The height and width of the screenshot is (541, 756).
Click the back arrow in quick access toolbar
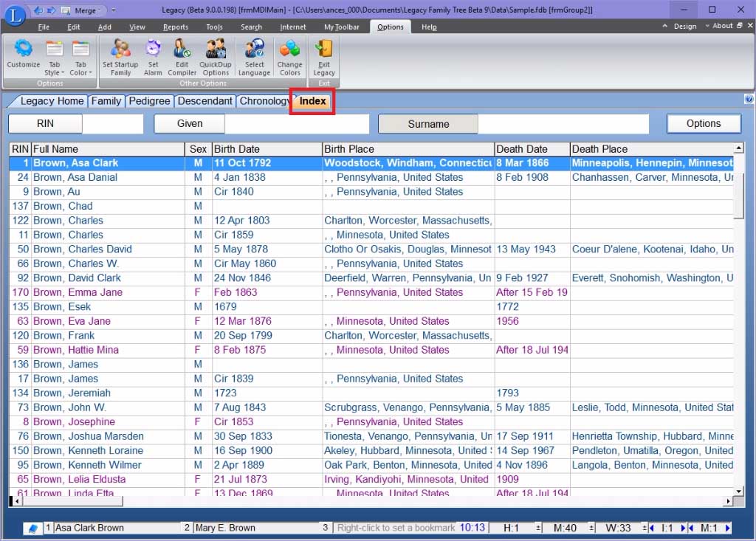coord(38,10)
